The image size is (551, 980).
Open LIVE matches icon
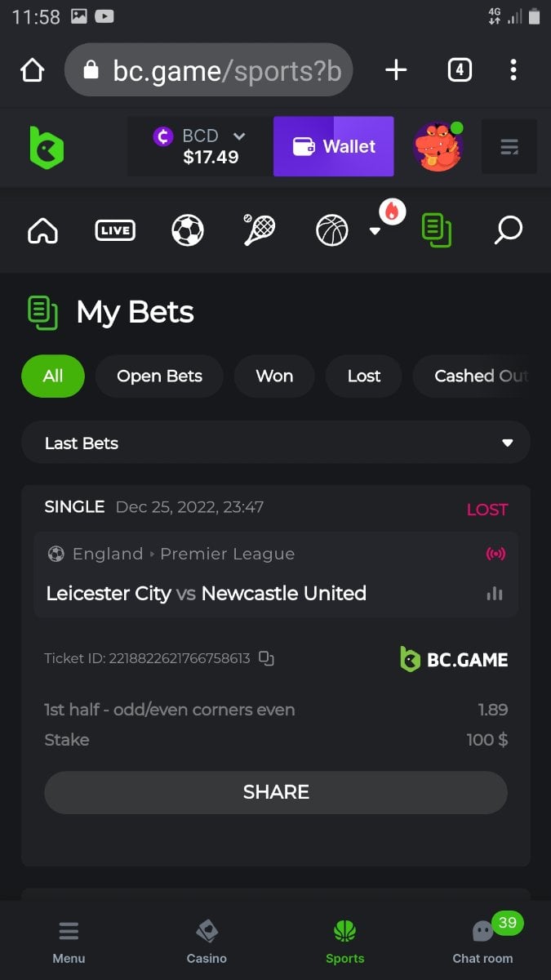115,230
